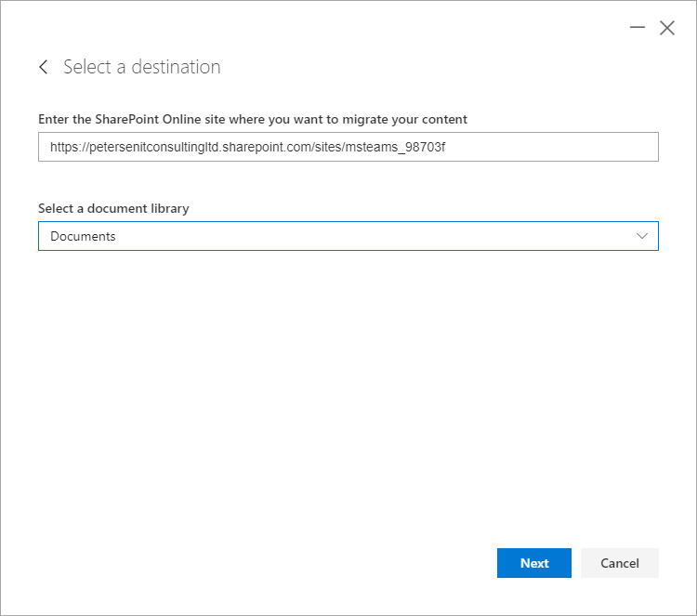697x616 pixels.
Task: Minimize the migration tool window
Action: 637,28
